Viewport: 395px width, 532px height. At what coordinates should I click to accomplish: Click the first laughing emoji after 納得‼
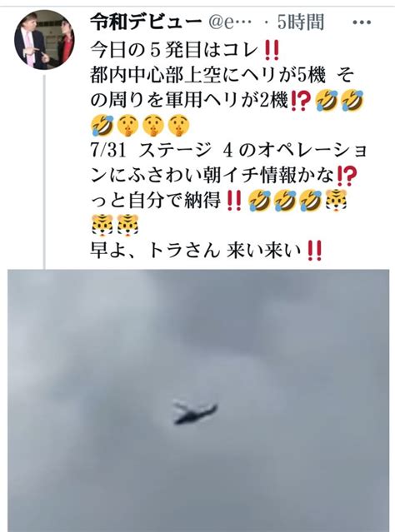click(x=259, y=201)
